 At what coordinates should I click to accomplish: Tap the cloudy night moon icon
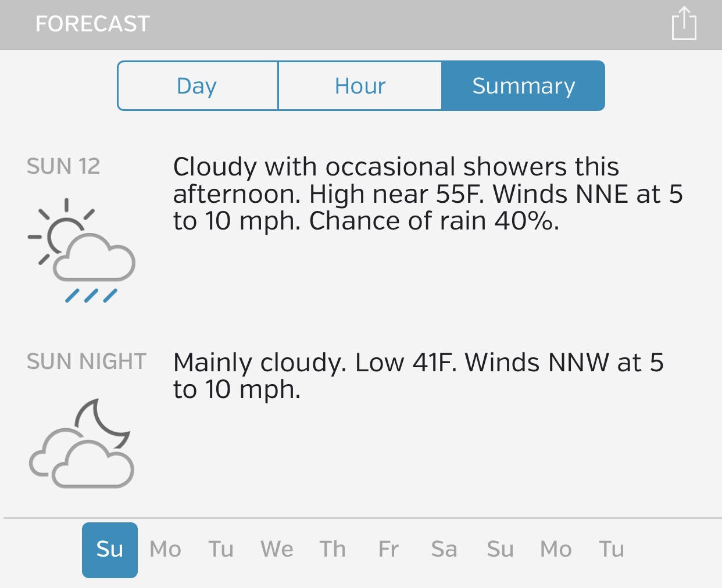tap(82, 444)
